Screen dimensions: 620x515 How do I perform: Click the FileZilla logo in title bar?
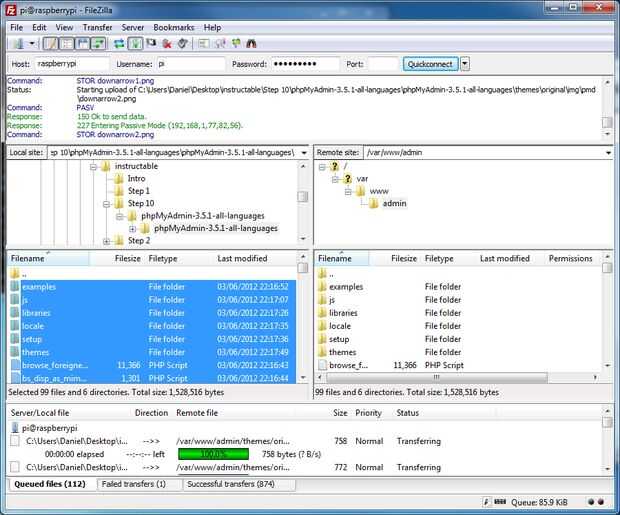click(11, 10)
